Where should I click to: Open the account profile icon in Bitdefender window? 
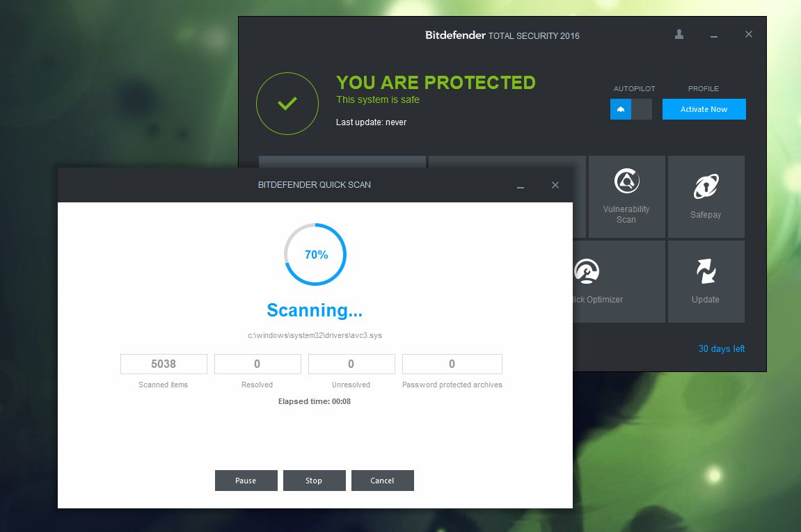click(x=679, y=34)
